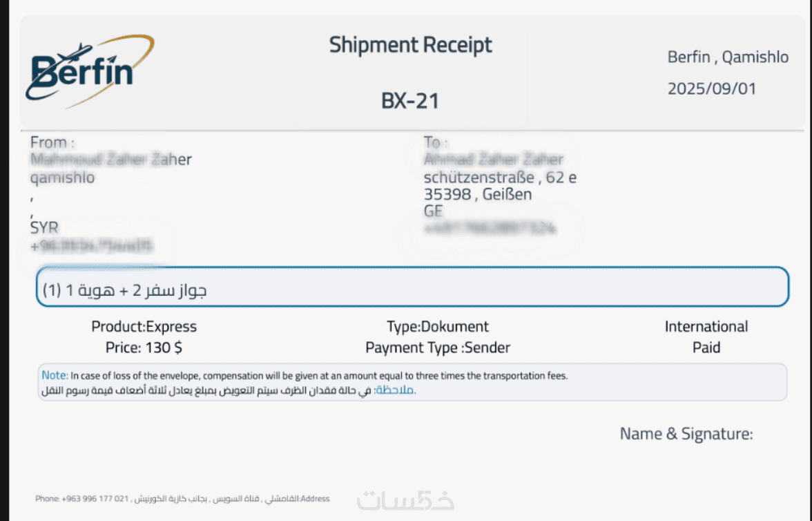This screenshot has height=521, width=812.
Task: Click the Berfin, Qamishlo branch text
Action: [728, 57]
